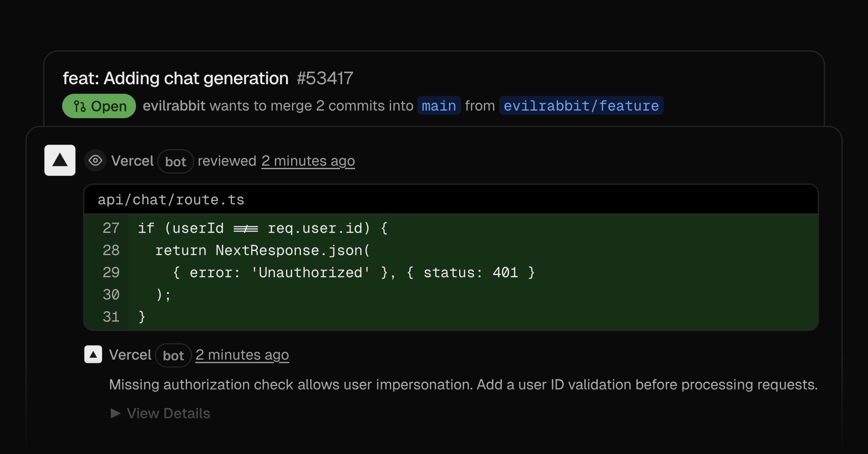
Task: Select the main branch label
Action: 439,106
